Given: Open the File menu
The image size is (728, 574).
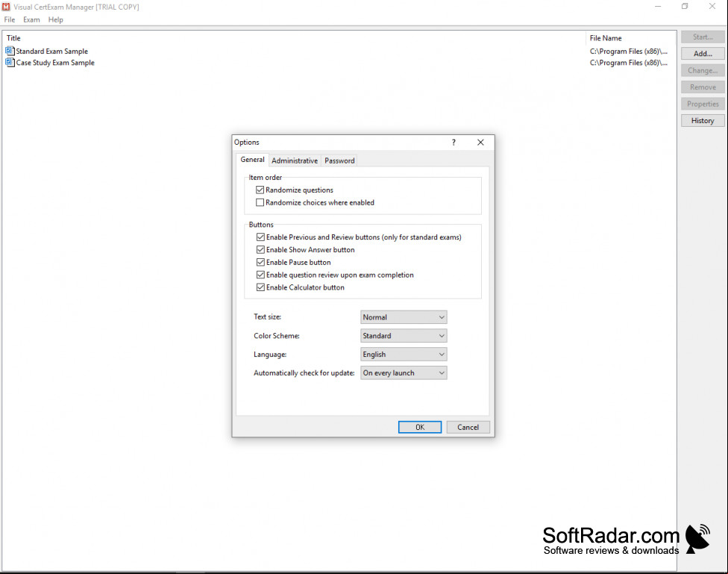Looking at the screenshot, I should pyautogui.click(x=9, y=19).
